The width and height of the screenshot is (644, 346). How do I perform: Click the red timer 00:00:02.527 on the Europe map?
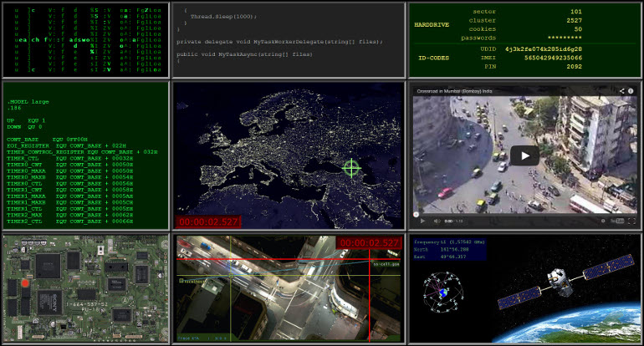(x=208, y=222)
